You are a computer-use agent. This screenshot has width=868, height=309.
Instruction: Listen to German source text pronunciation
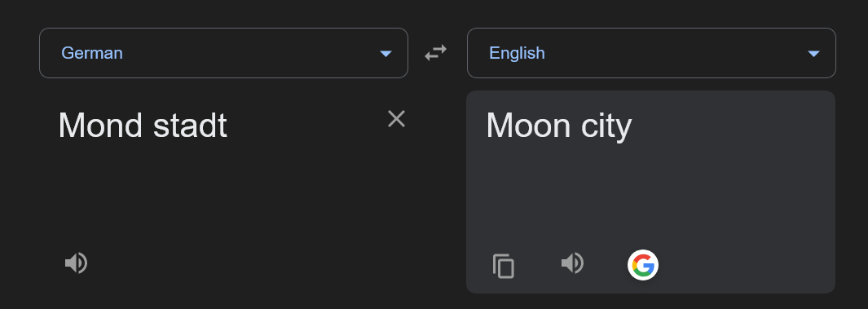point(77,263)
